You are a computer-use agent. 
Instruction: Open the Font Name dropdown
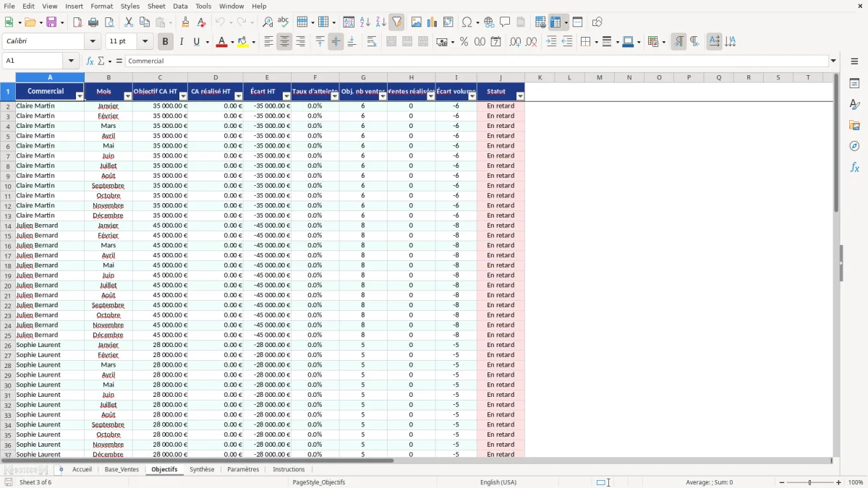click(x=92, y=42)
